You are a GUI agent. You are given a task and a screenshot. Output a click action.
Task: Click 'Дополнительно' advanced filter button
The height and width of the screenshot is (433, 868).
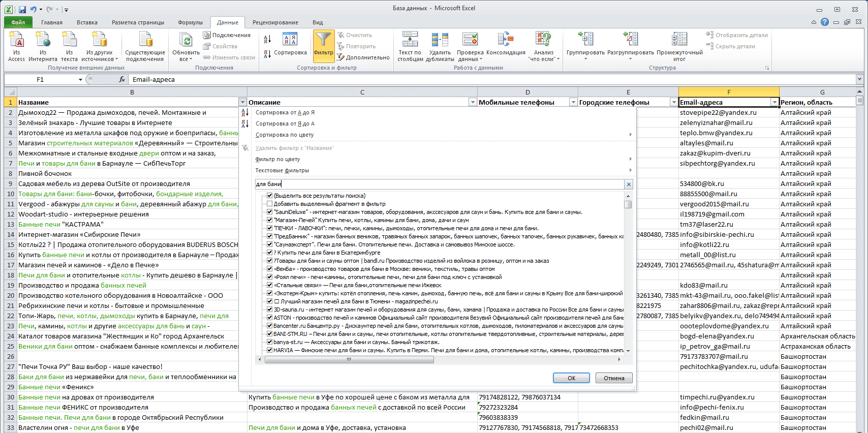(x=363, y=57)
